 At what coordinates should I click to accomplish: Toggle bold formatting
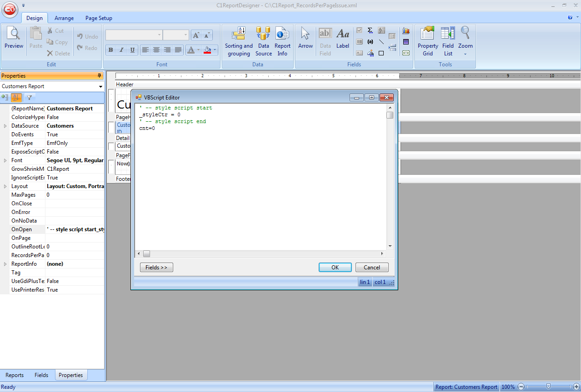tap(110, 50)
